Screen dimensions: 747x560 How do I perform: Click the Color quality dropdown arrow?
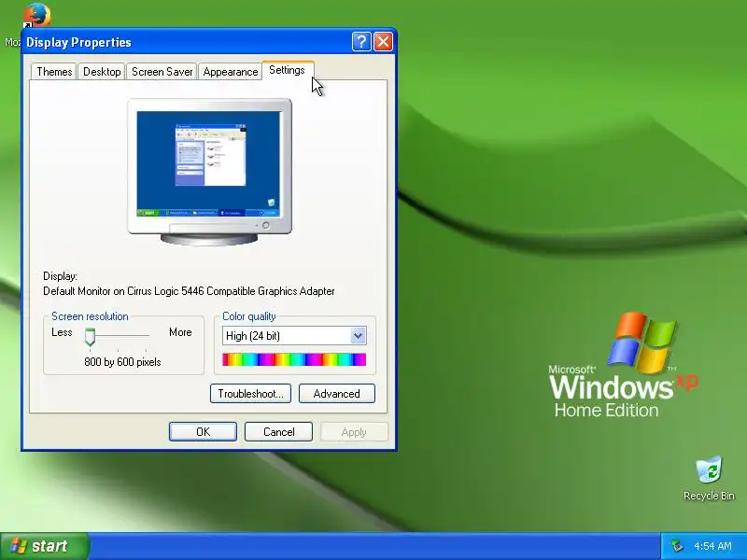[358, 336]
